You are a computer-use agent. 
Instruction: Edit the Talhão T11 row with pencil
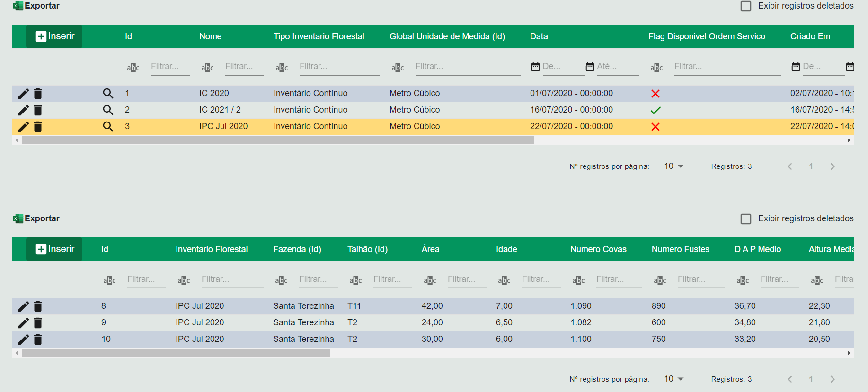click(x=23, y=306)
